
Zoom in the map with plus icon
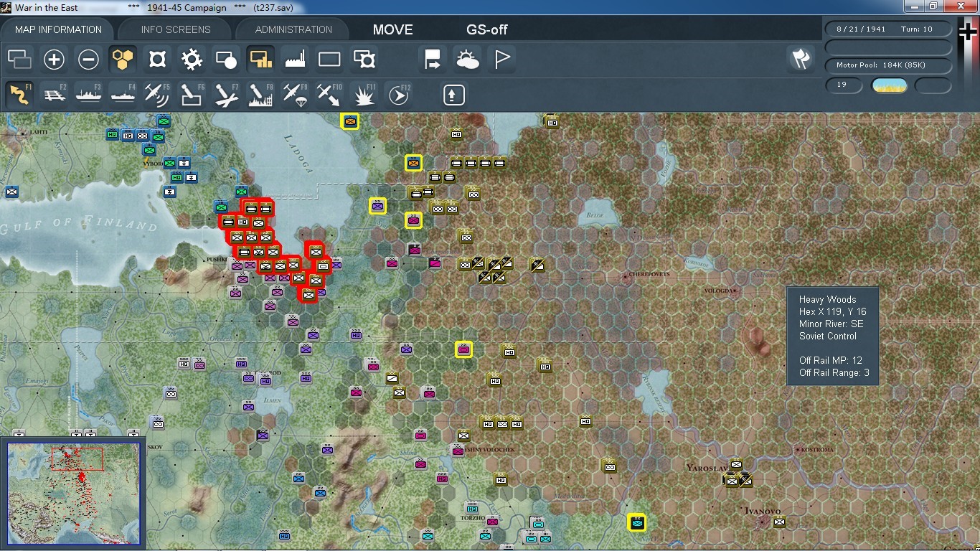pyautogui.click(x=54, y=60)
